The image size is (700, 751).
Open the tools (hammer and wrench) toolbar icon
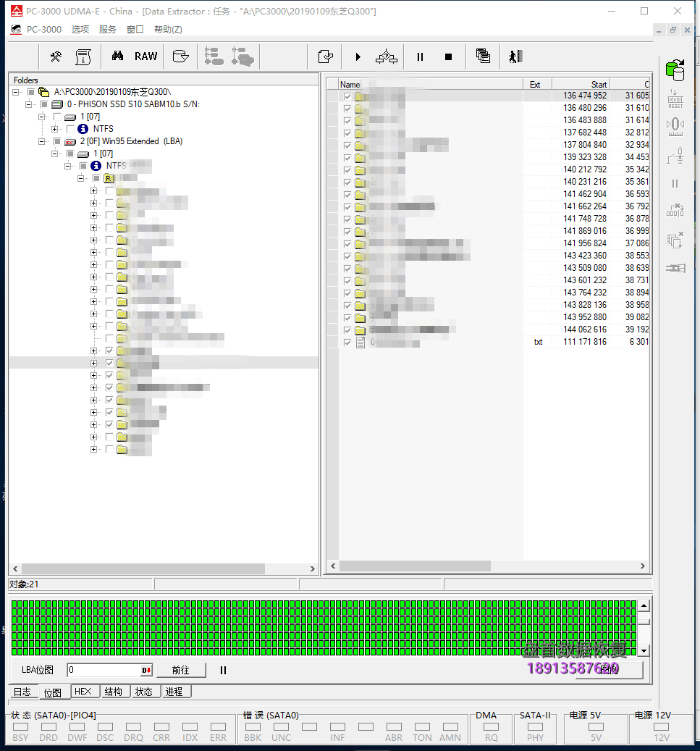pyautogui.click(x=56, y=56)
